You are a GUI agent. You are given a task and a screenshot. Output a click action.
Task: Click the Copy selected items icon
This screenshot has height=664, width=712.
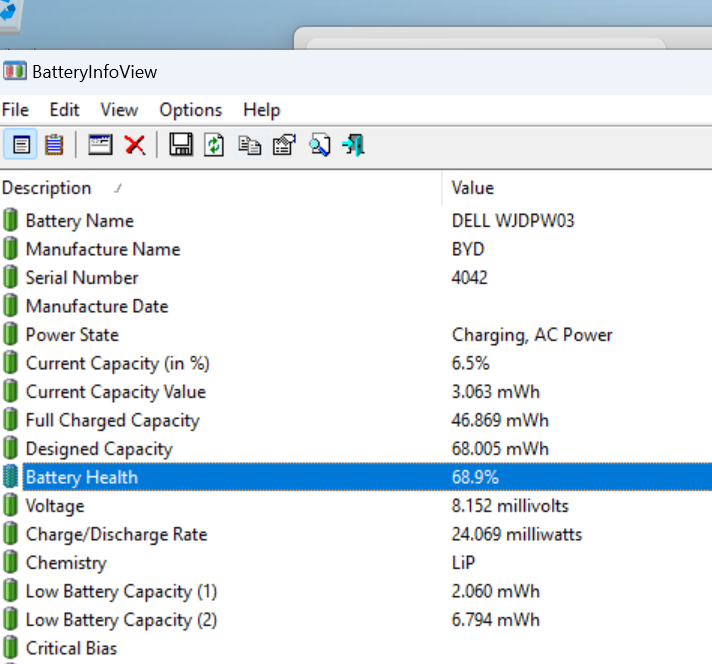[249, 145]
